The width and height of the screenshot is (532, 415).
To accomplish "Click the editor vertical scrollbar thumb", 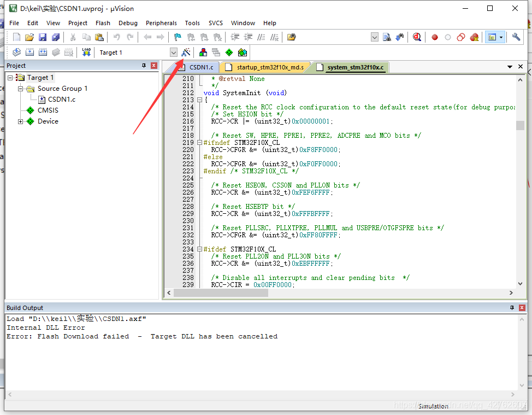I will [x=520, y=125].
